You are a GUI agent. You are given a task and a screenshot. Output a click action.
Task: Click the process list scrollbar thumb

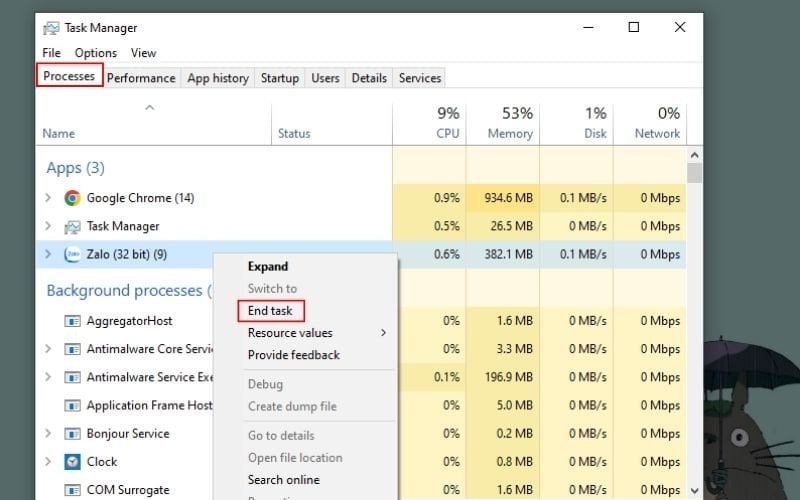(x=694, y=172)
